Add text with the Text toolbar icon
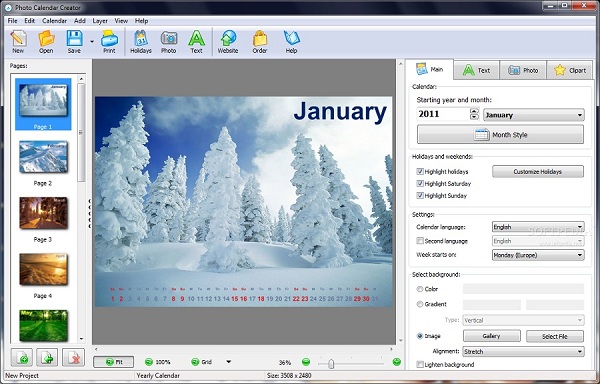This screenshot has width=600, height=384. point(196,42)
